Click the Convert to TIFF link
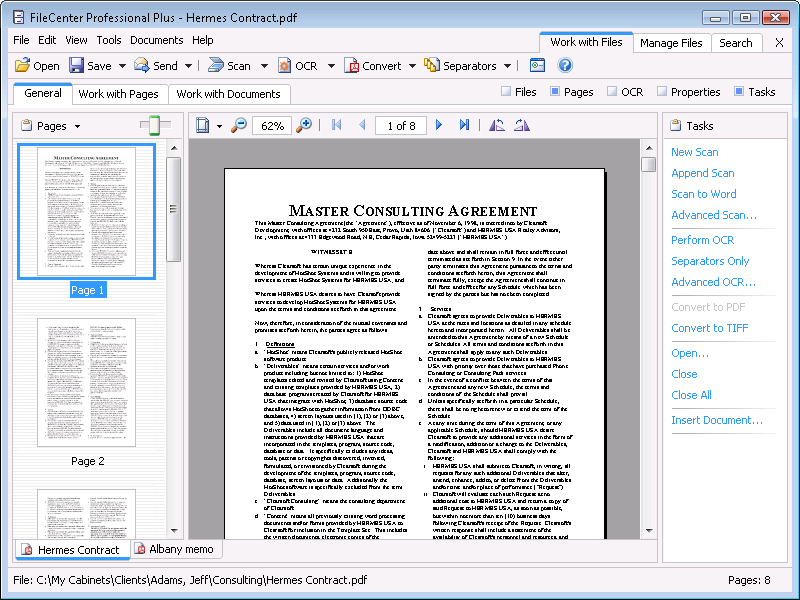This screenshot has width=800, height=600. coord(710,329)
